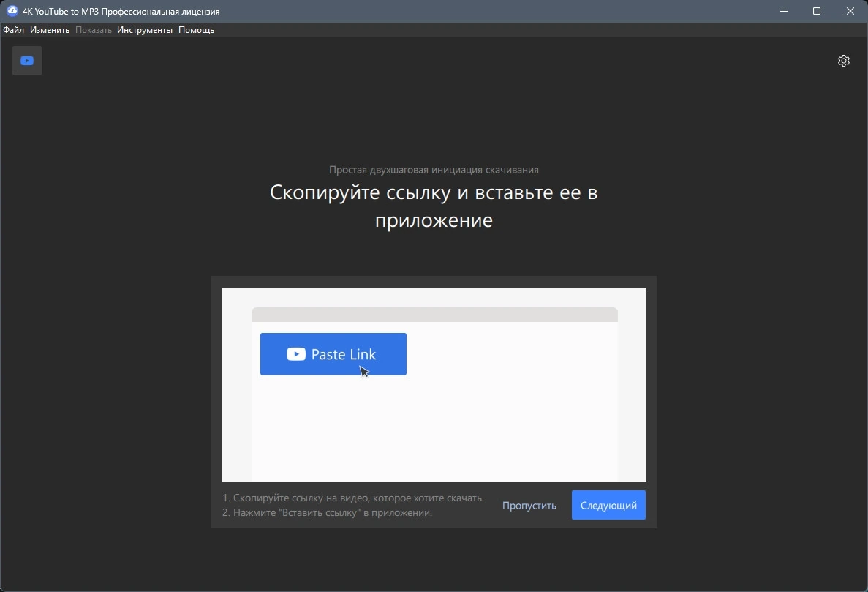The height and width of the screenshot is (592, 868).
Task: Click the Пропустить link
Action: point(529,505)
